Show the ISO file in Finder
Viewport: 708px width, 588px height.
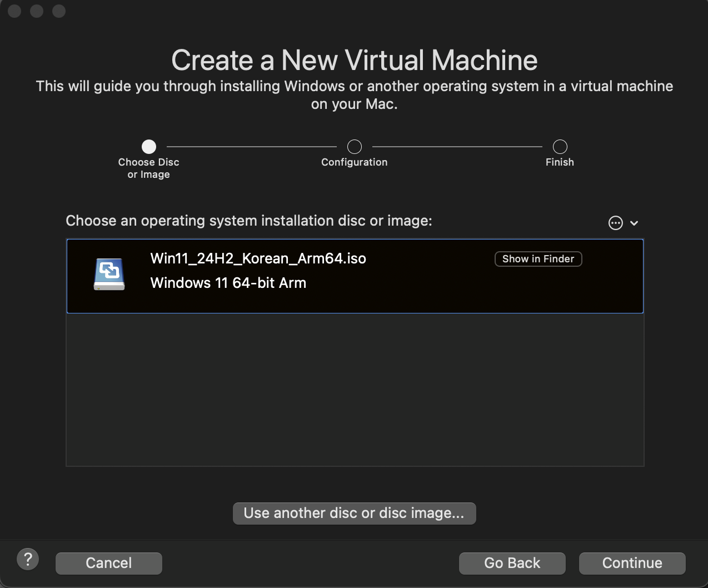(538, 259)
